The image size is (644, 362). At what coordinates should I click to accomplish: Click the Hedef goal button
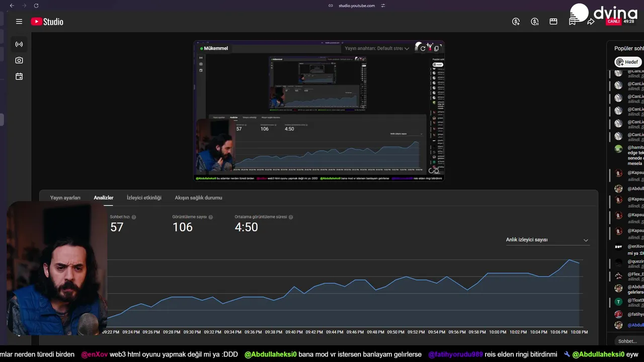[x=627, y=62]
